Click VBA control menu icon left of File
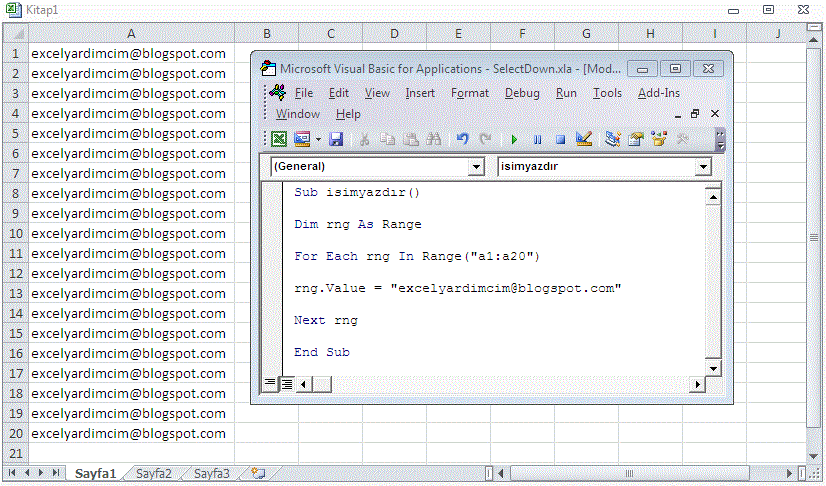 [278, 93]
